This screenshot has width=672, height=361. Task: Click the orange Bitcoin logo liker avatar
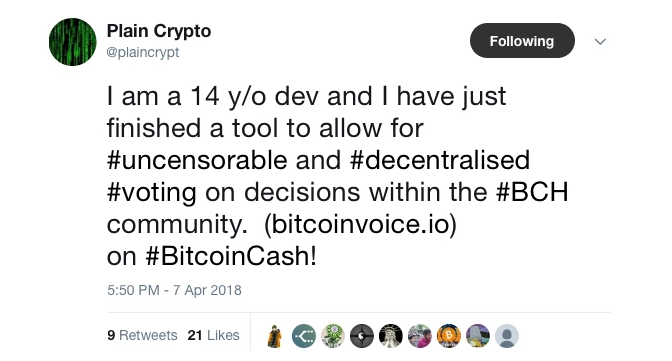pos(449,336)
